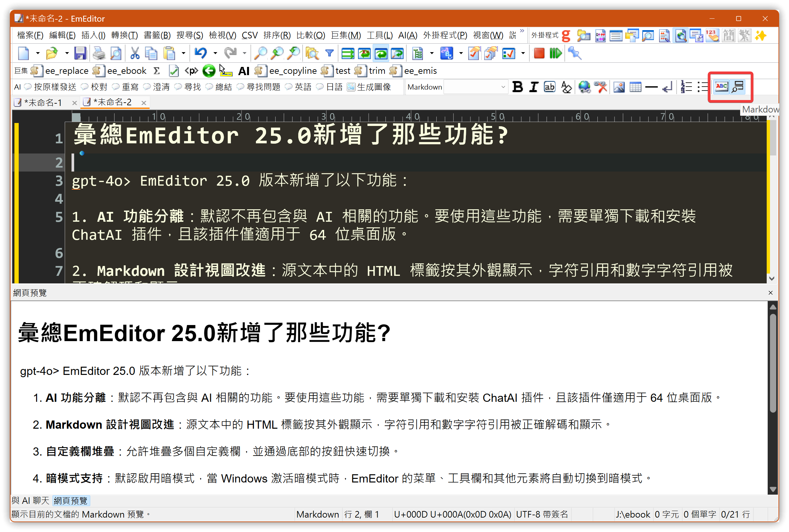Switch to the 與 AI 聊天 panel tab
This screenshot has width=789, height=532.
(x=31, y=501)
